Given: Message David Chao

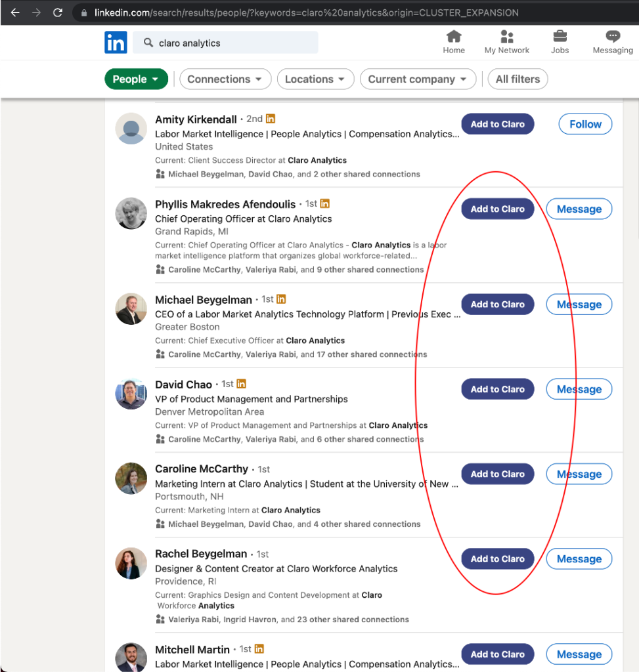Looking at the screenshot, I should coord(579,389).
